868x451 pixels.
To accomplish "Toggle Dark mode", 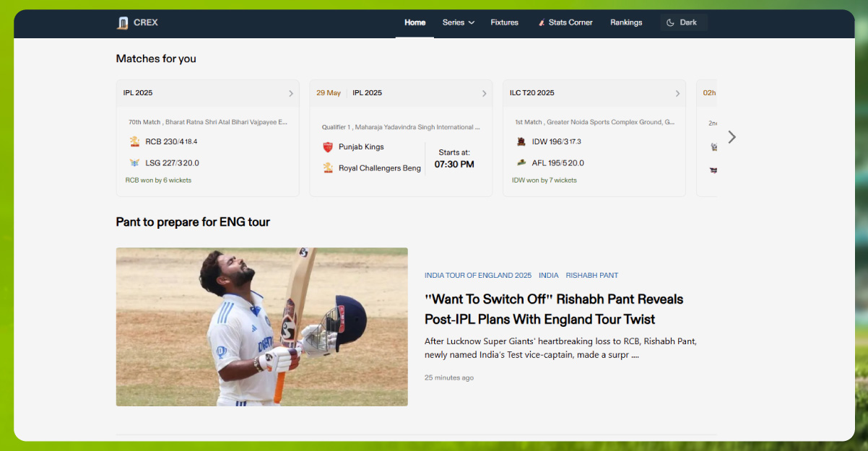I will [683, 22].
